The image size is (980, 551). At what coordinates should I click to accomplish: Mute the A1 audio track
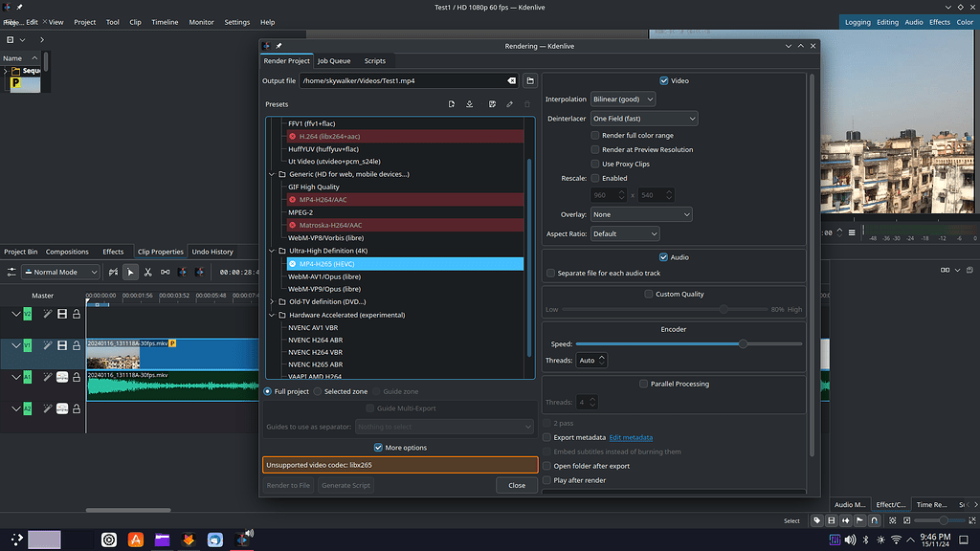(x=61, y=378)
